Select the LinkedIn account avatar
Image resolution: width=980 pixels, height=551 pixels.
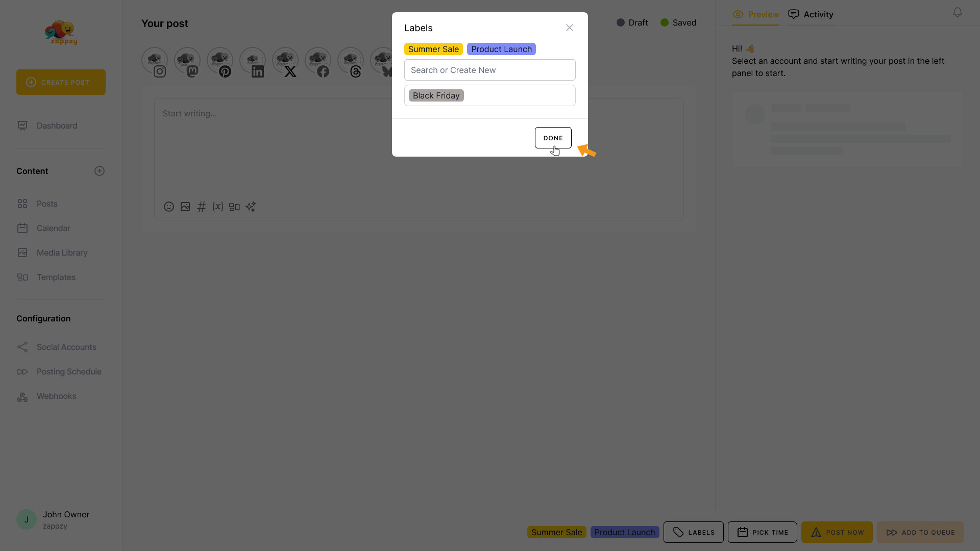(253, 61)
